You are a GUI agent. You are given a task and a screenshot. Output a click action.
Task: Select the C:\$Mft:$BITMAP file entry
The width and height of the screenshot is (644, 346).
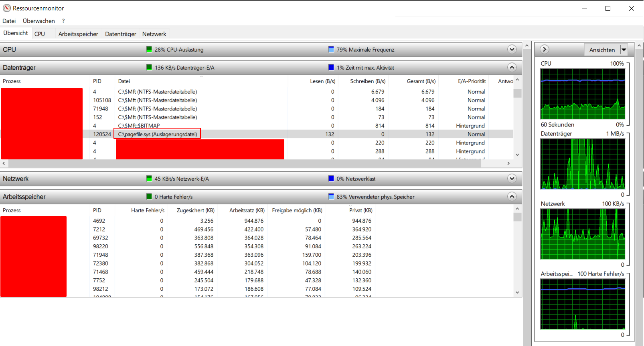click(139, 126)
